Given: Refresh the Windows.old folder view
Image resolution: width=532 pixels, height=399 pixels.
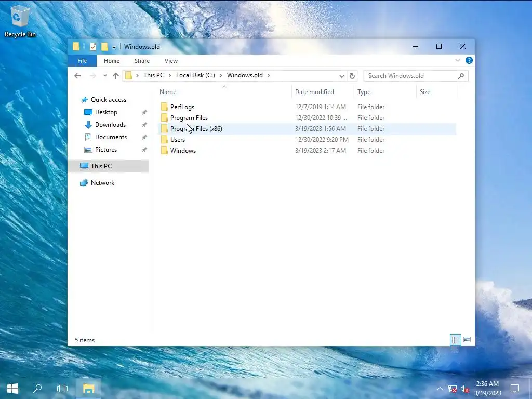Looking at the screenshot, I should pos(352,76).
